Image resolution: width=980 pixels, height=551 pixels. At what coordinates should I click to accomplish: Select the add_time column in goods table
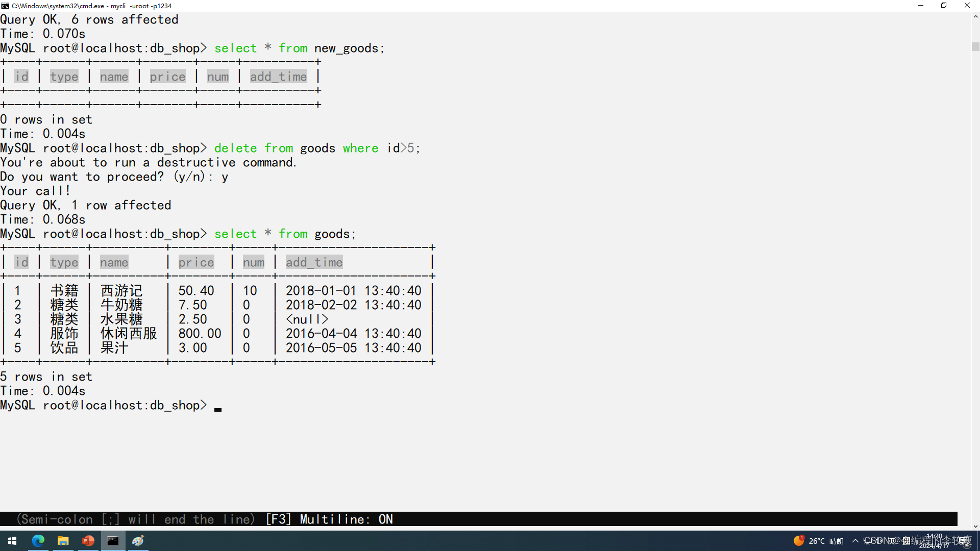[314, 262]
